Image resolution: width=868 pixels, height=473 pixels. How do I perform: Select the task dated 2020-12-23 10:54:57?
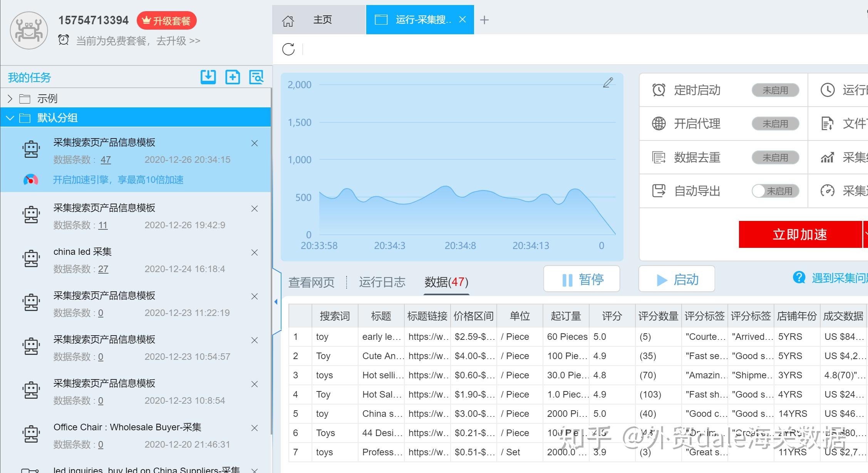[x=136, y=348]
